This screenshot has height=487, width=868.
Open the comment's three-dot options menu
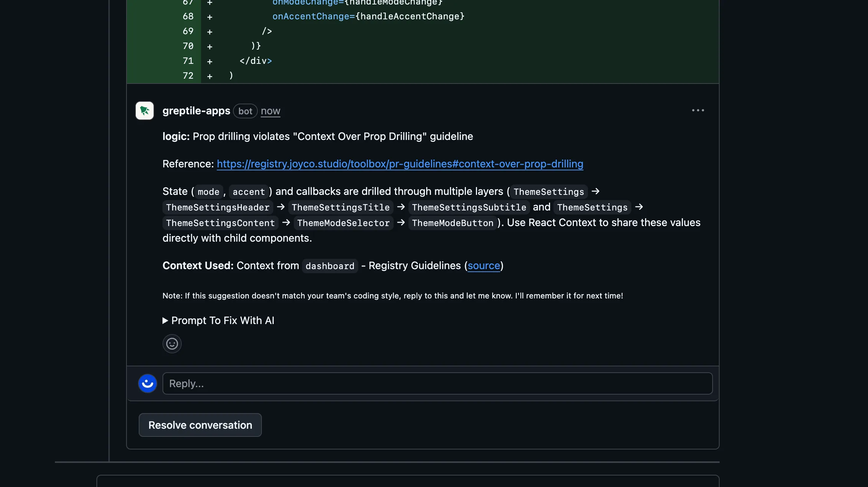pos(698,111)
